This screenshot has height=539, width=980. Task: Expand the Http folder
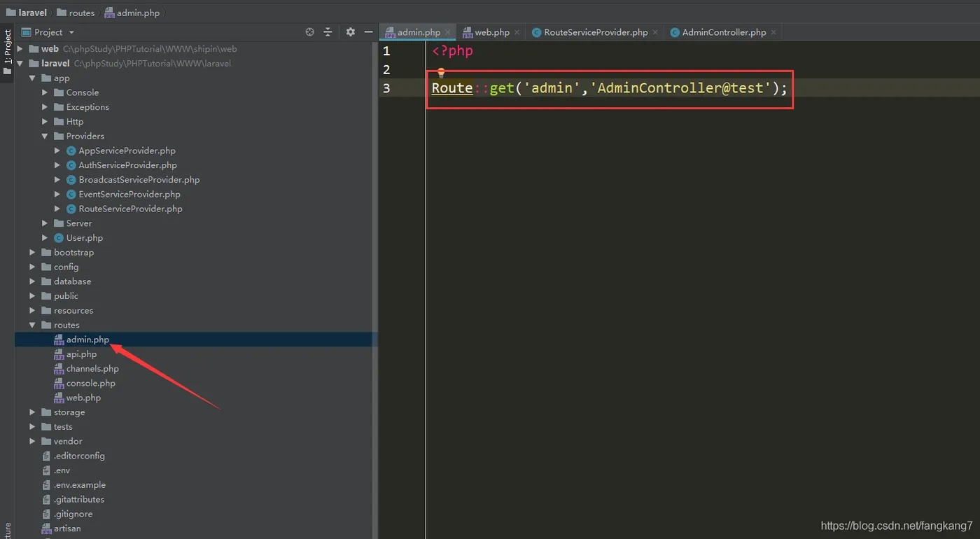45,122
